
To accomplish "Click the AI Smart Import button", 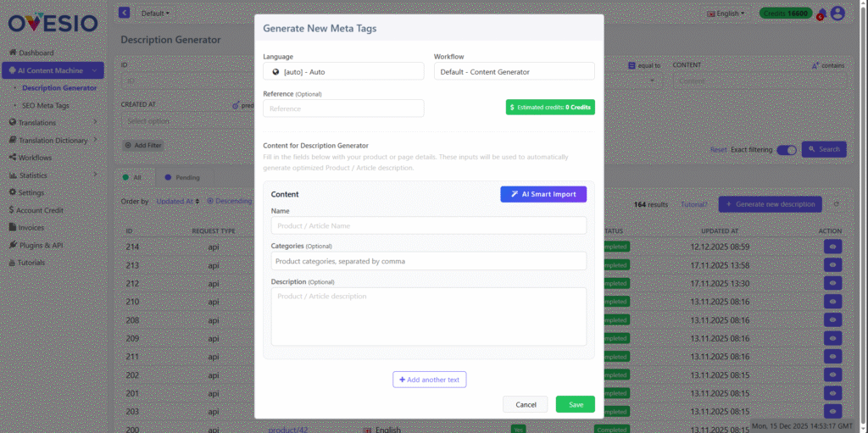I will 542,194.
